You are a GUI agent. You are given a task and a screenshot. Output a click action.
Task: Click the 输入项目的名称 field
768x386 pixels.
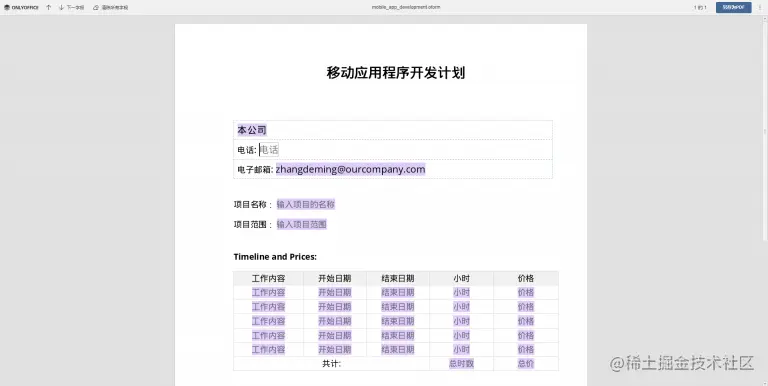click(x=306, y=204)
